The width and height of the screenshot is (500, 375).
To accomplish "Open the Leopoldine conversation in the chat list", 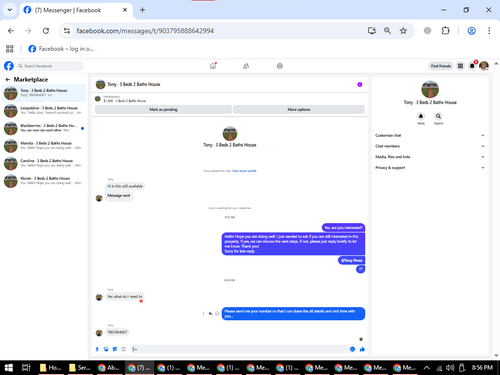I will pos(44,111).
